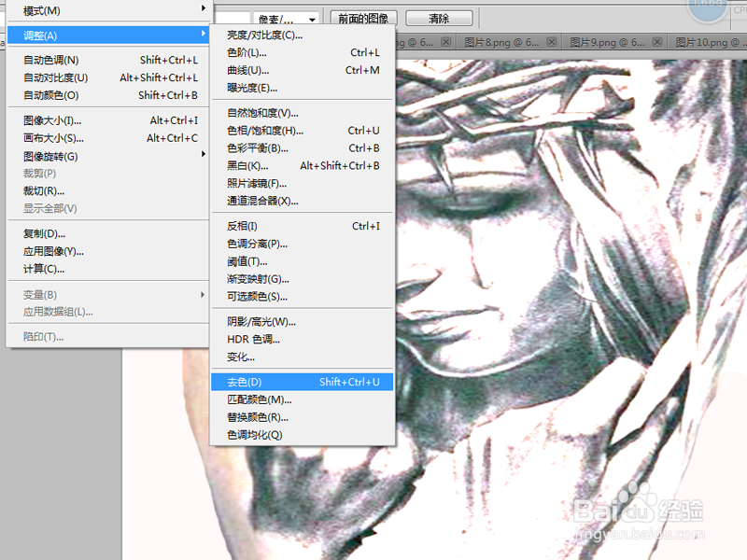The height and width of the screenshot is (560, 747).
Task: Open 黑白(K) black and white
Action: click(302, 166)
